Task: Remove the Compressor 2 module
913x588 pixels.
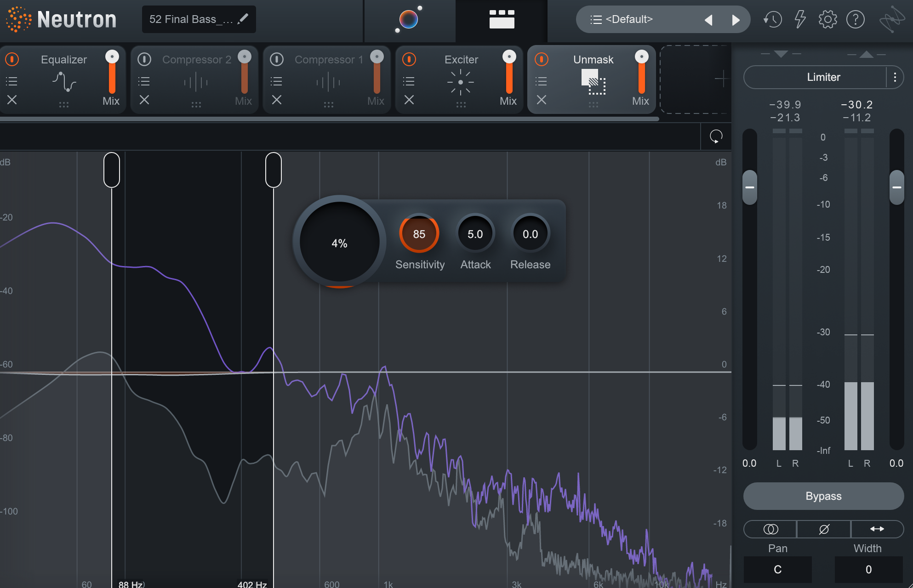Action: [144, 100]
